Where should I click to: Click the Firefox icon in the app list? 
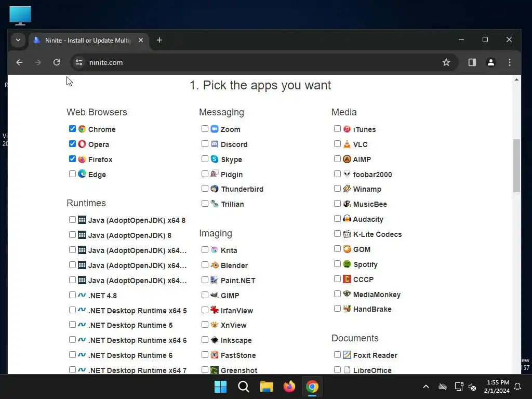pyautogui.click(x=82, y=159)
